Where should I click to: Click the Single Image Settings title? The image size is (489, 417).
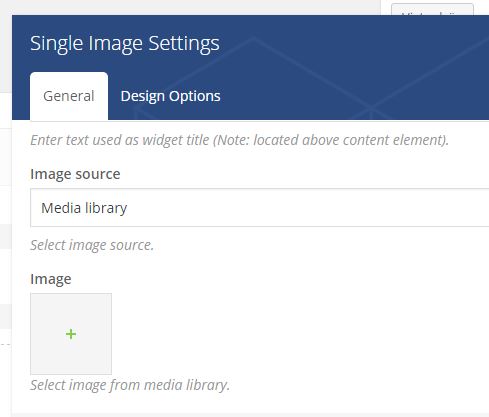pyautogui.click(x=125, y=44)
